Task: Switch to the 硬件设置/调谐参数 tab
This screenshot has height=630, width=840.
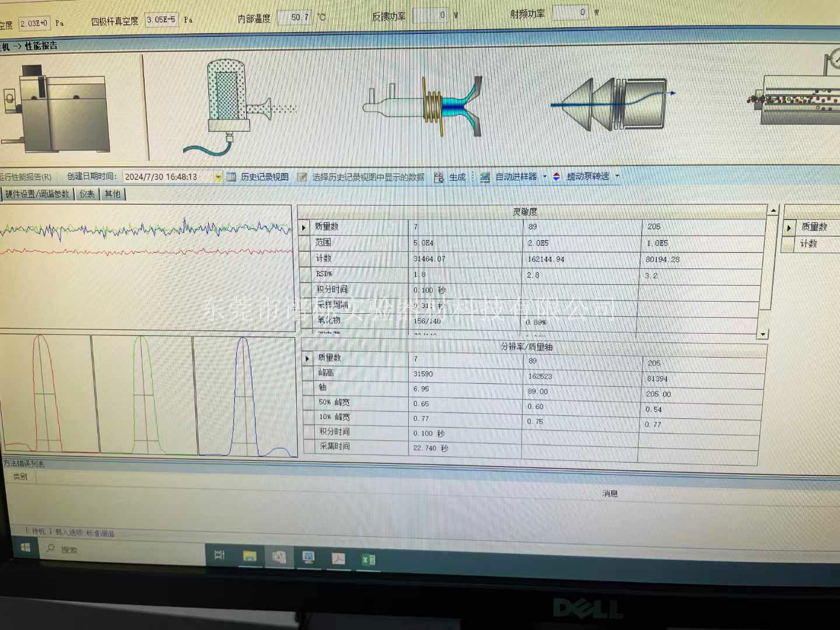Action: [37, 194]
